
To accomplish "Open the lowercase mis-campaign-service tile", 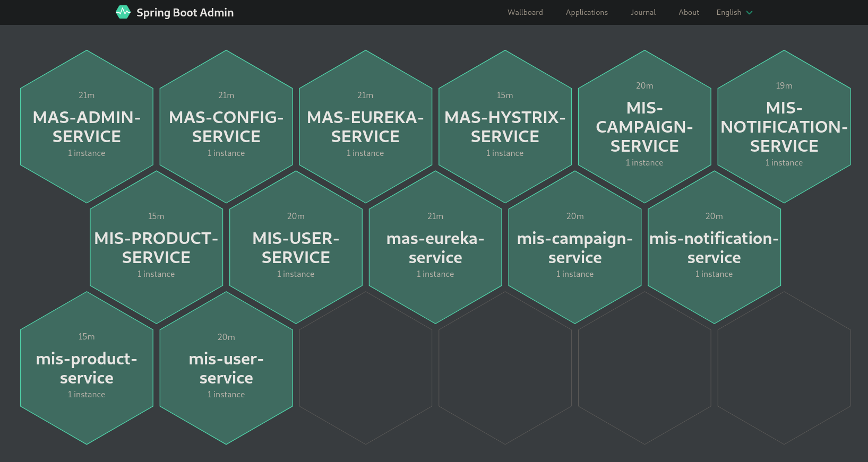I will [575, 247].
